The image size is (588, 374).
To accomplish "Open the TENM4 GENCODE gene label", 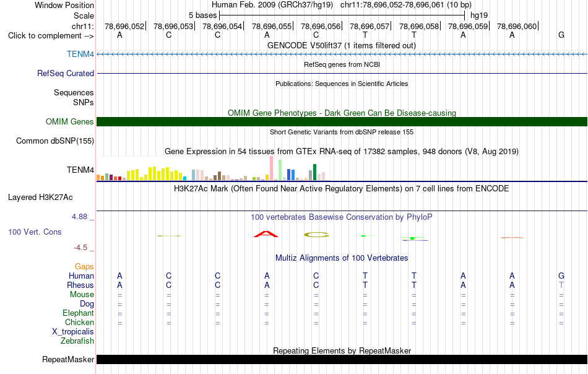I will 80,54.
